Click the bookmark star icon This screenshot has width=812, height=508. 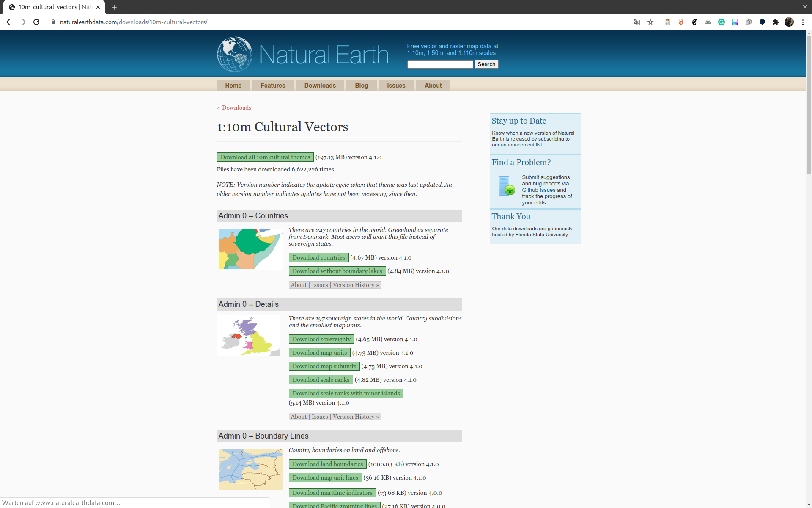[650, 22]
